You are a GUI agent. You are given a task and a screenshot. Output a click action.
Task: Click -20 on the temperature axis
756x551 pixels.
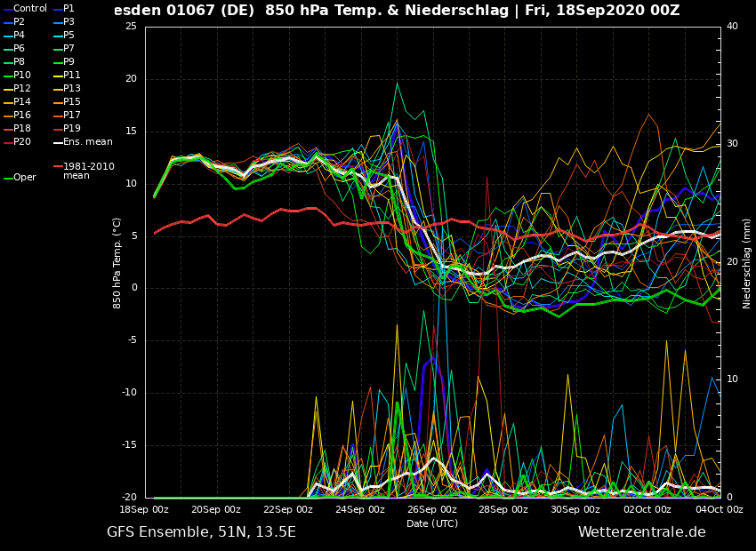[x=129, y=498]
